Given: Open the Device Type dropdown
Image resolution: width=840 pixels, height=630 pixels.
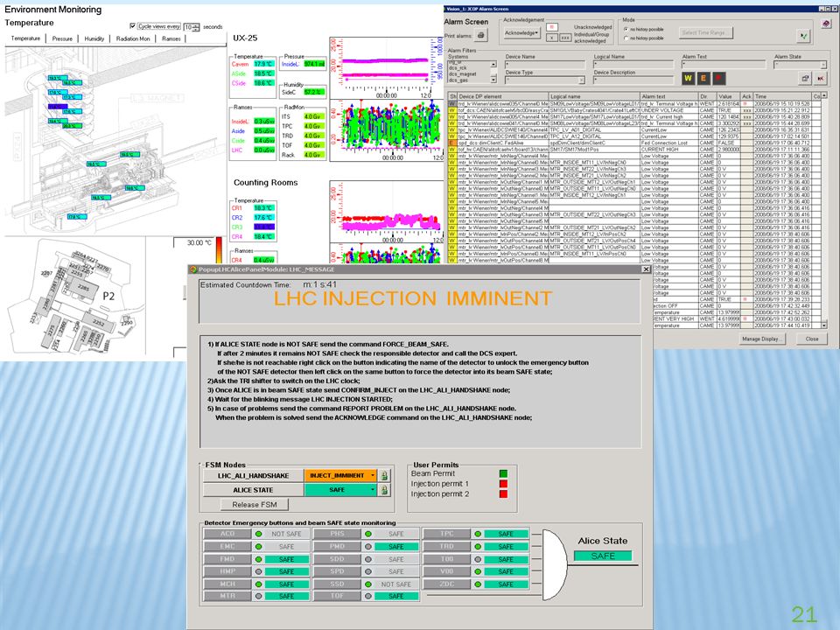Looking at the screenshot, I should pyautogui.click(x=581, y=80).
